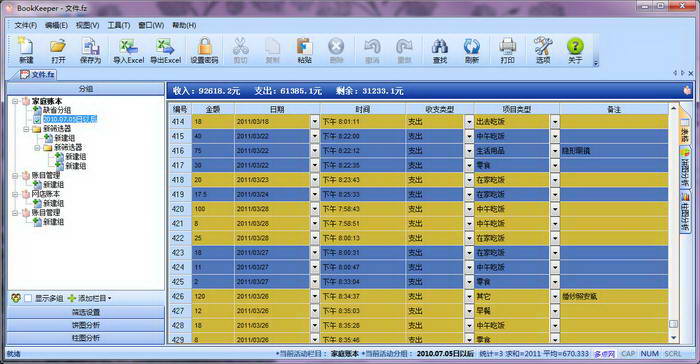Viewport: 700px width, 364px height.
Task: Click the 导入Excel import icon
Action: coord(129,46)
